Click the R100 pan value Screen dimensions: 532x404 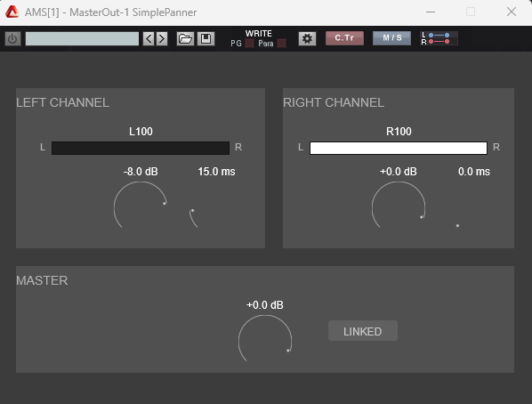click(x=399, y=132)
